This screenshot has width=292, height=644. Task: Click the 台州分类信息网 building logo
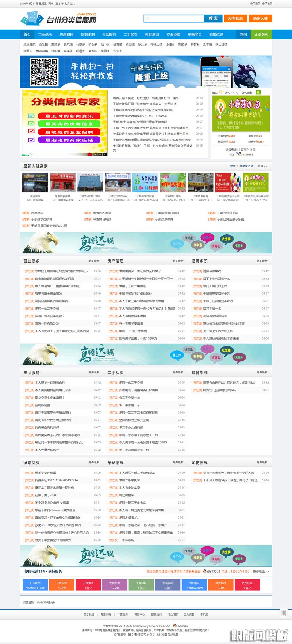[x=32, y=18]
